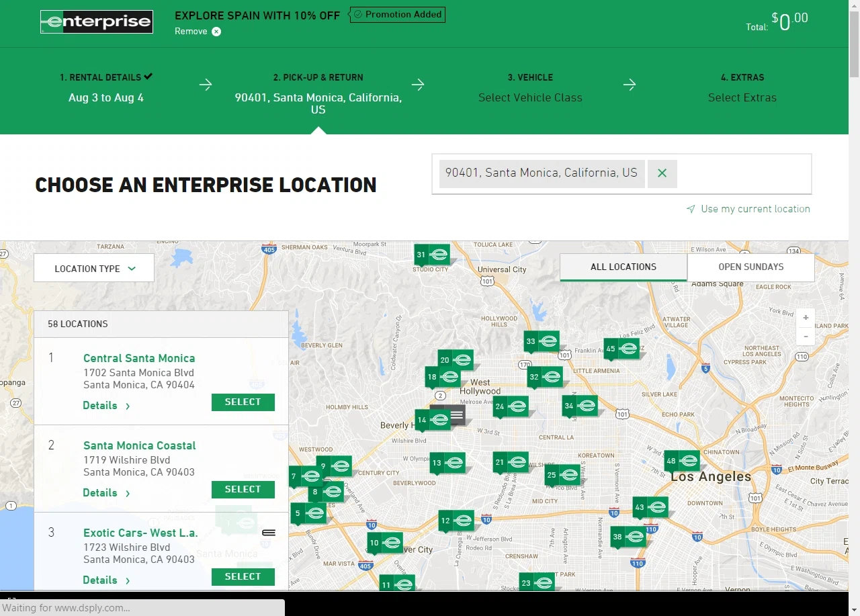This screenshot has width=860, height=616.
Task: Open map marker 10
Action: (x=385, y=543)
